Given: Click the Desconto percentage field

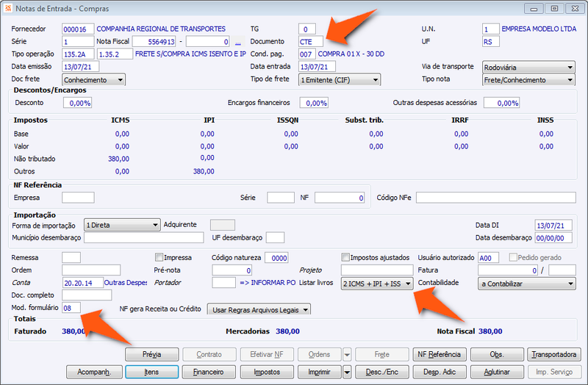Looking at the screenshot, I should pyautogui.click(x=78, y=103).
